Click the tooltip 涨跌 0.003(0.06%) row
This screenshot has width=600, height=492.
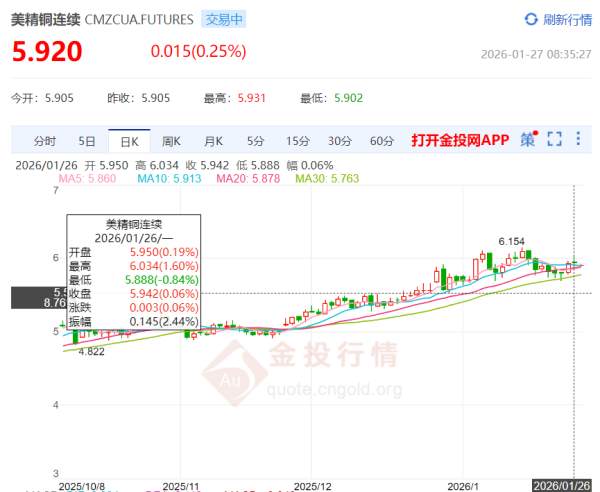click(x=134, y=307)
